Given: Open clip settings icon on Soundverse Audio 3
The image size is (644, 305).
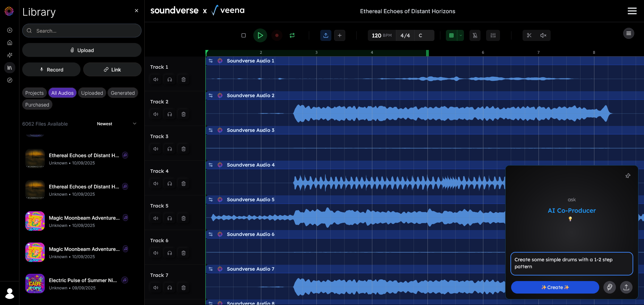Looking at the screenshot, I should coord(211,130).
